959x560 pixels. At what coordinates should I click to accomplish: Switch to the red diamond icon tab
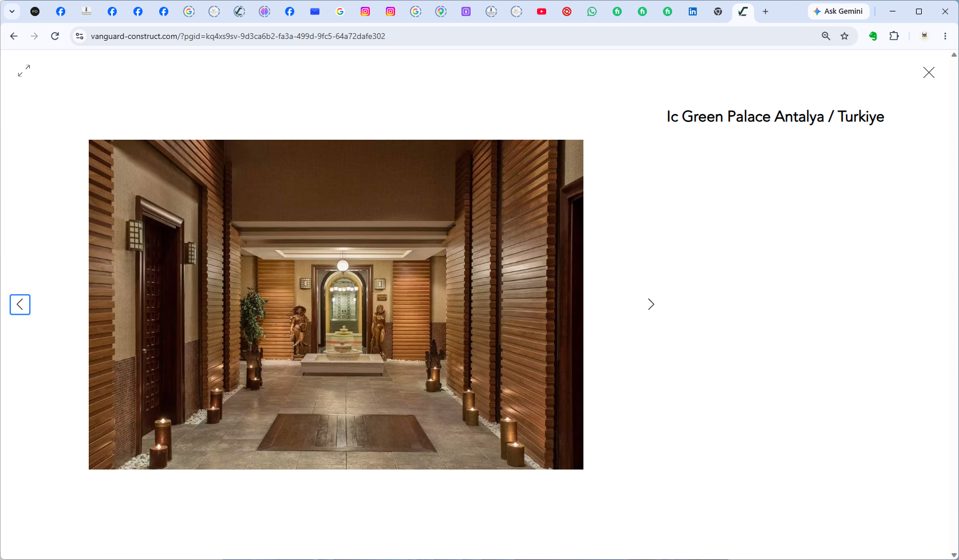[567, 11]
